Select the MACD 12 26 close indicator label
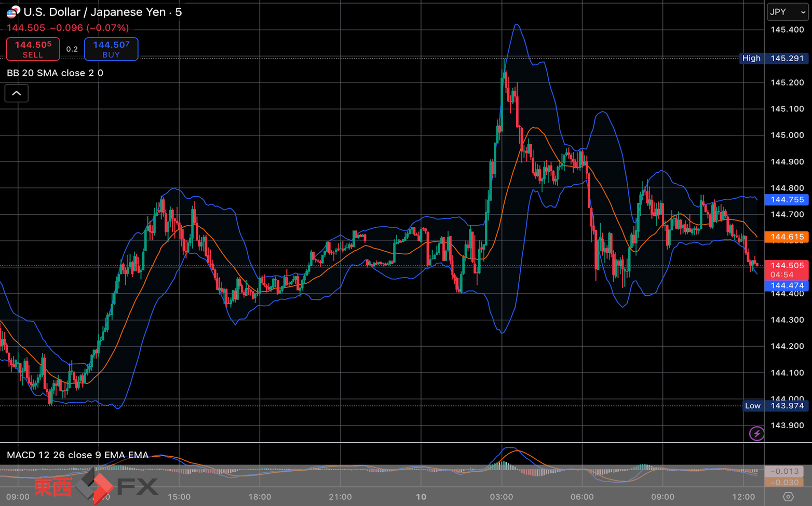This screenshot has width=812, height=506. [x=78, y=455]
